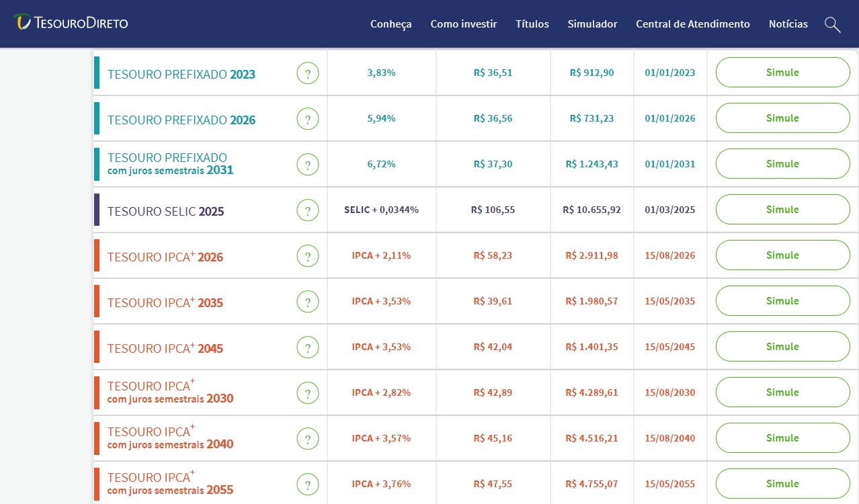The image size is (859, 504).
Task: Open help icon for Tesouro IPCA+ 2045
Action: pyautogui.click(x=308, y=347)
